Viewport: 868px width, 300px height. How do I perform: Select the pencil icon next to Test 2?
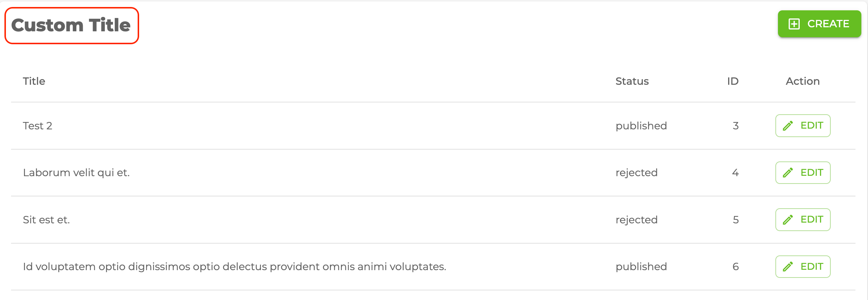pyautogui.click(x=788, y=125)
